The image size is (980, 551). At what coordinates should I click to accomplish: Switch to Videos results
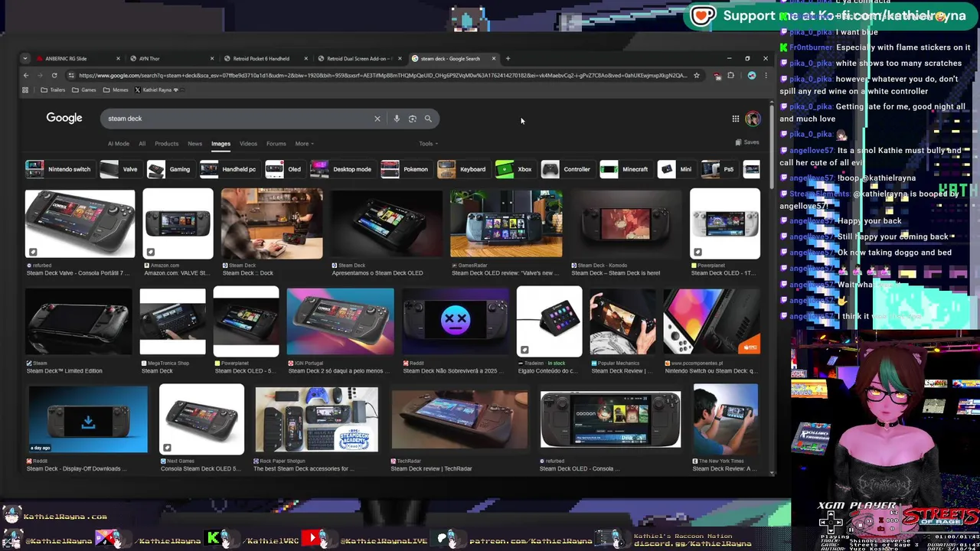[x=248, y=144]
